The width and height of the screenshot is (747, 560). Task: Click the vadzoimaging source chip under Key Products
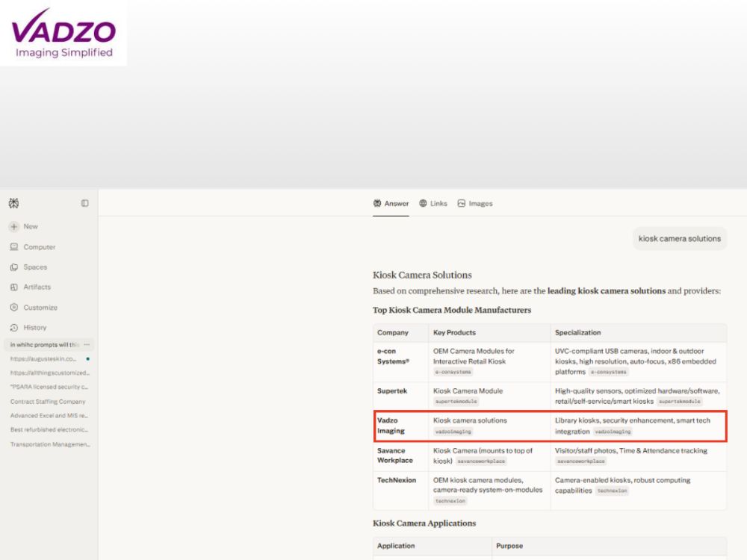453,432
